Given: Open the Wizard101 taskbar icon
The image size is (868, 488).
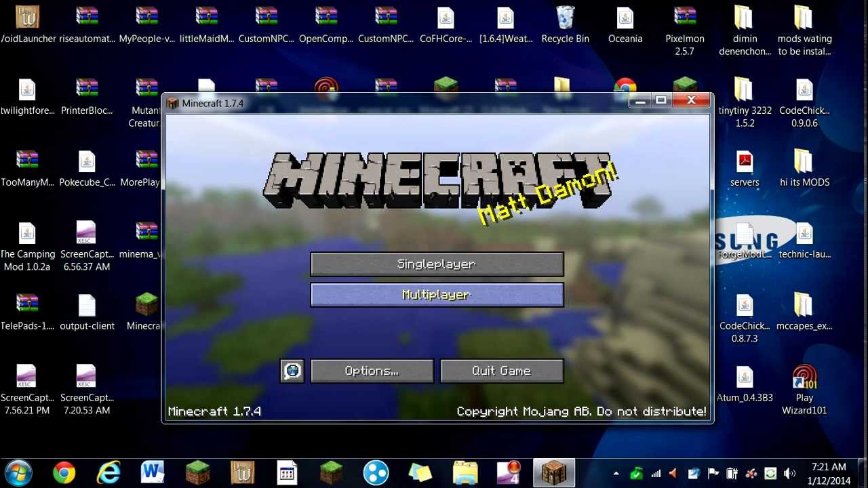Looking at the screenshot, I should tap(242, 472).
